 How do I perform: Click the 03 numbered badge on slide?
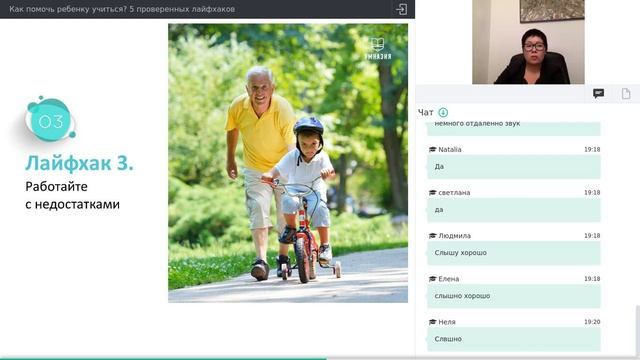[x=50, y=120]
